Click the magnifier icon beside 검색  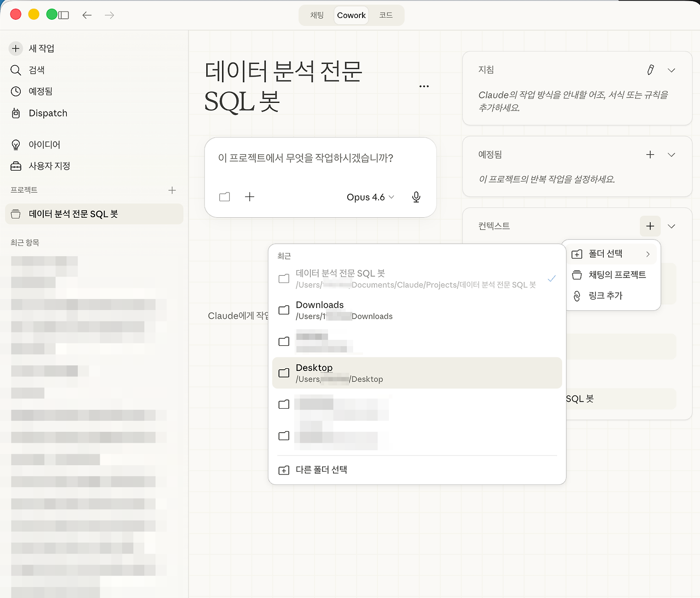[x=16, y=70]
